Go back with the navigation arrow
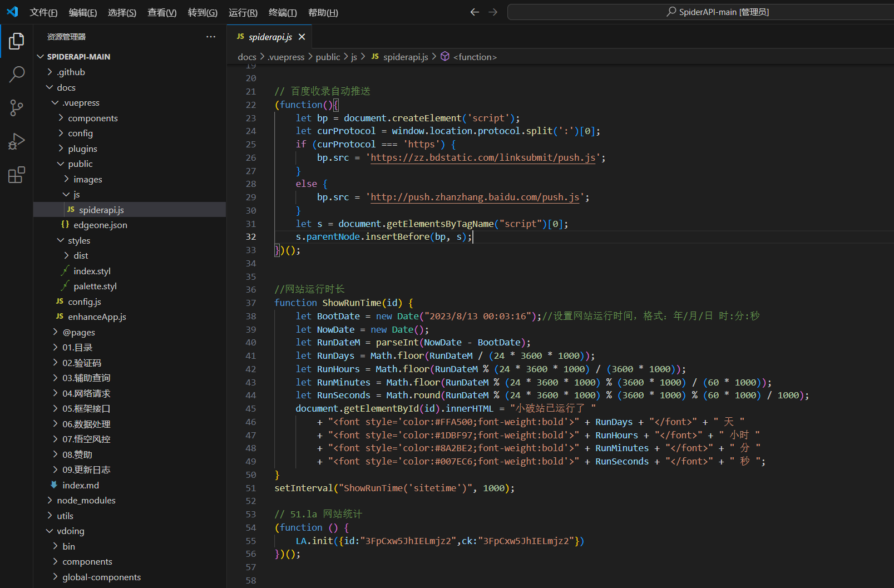Image resolution: width=894 pixels, height=588 pixels. (x=475, y=12)
